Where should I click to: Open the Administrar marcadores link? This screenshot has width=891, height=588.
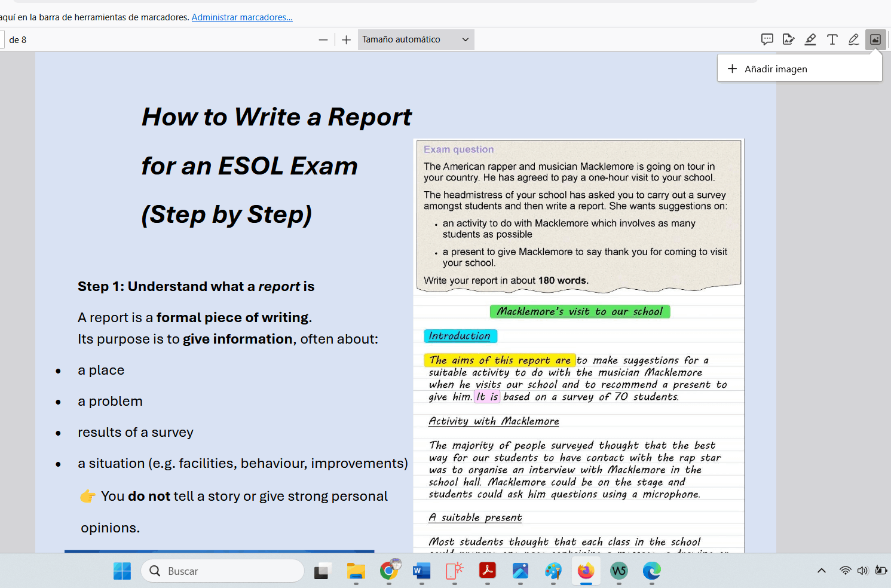242,17
